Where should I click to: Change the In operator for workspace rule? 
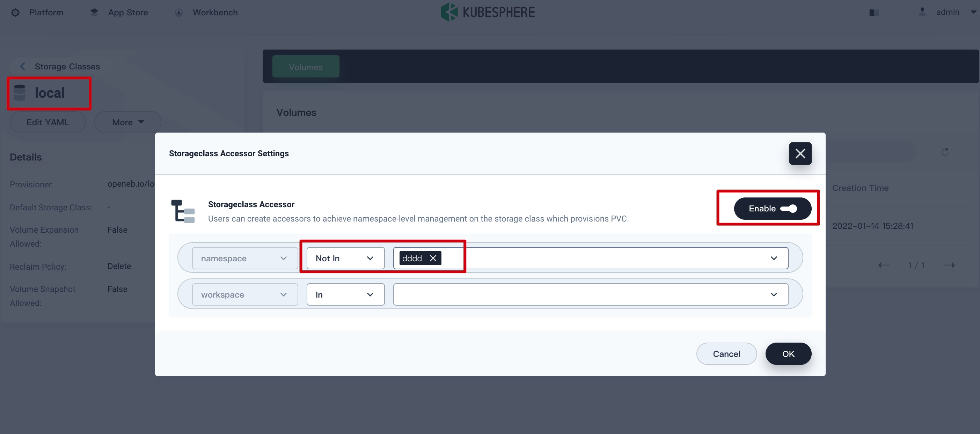coord(345,294)
